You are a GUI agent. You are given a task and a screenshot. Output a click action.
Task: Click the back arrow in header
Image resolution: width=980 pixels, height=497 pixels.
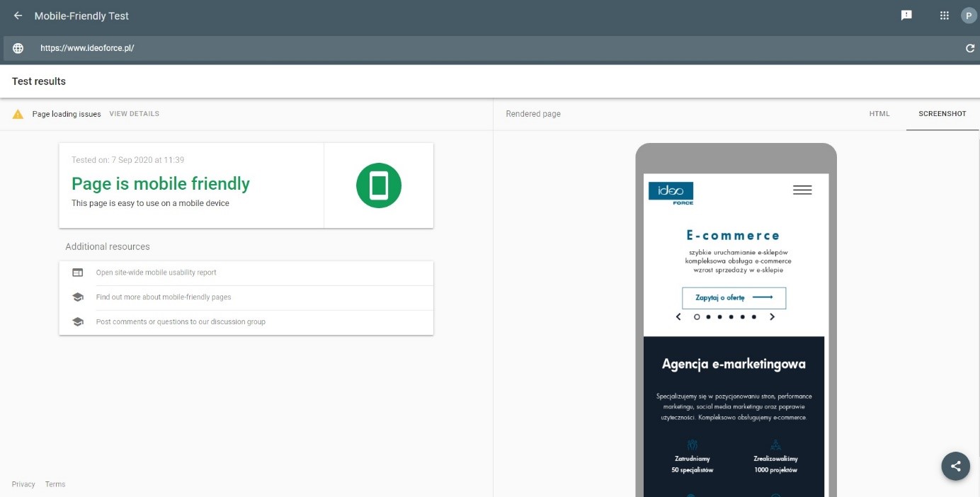pyautogui.click(x=18, y=16)
